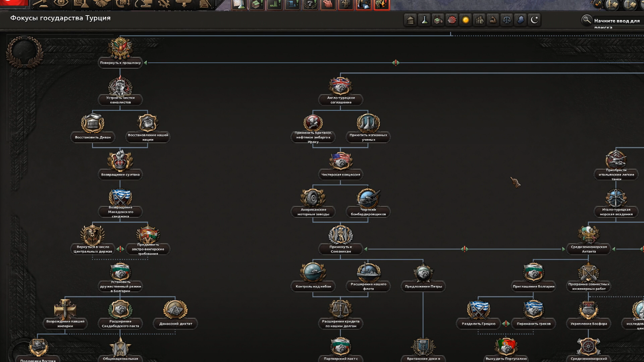
Task: Toggle the crescent and star focus filter
Action: pos(534,20)
